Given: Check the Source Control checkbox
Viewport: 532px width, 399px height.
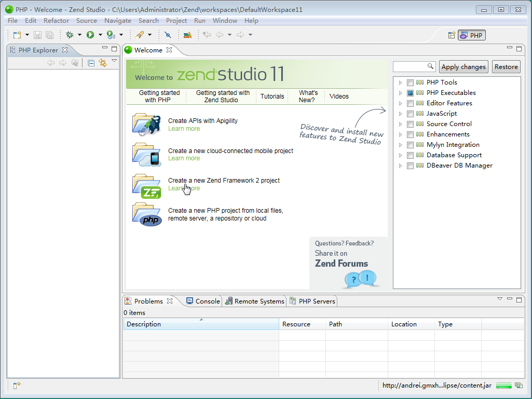Looking at the screenshot, I should coord(410,124).
